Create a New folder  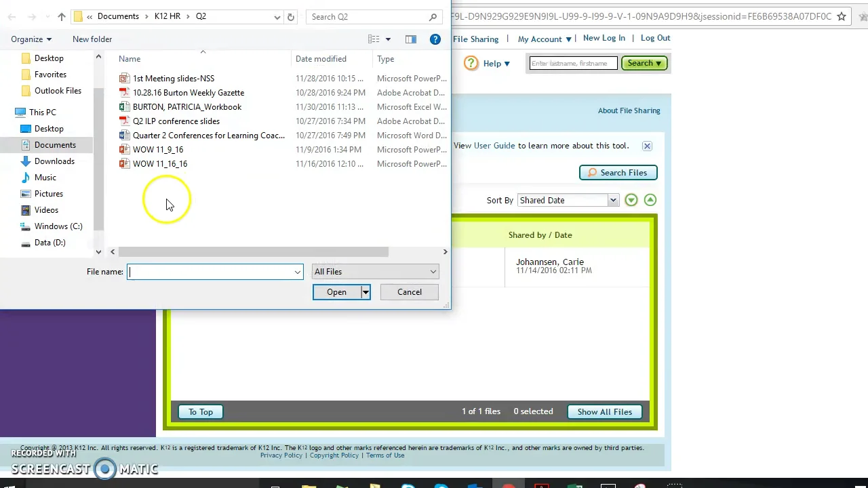[x=92, y=39]
